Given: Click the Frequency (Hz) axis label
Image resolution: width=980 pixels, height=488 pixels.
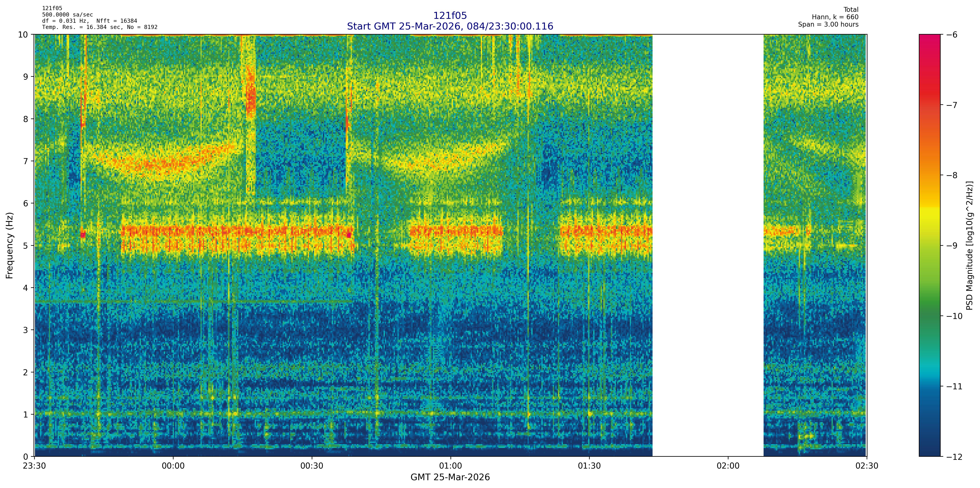Looking at the screenshot, I should (x=10, y=246).
